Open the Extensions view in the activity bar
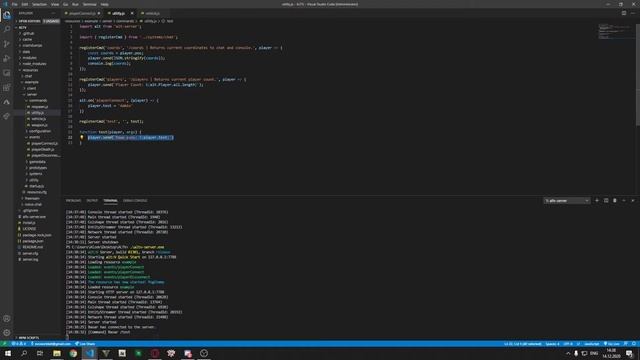This screenshot has height=360, width=640. [7, 87]
